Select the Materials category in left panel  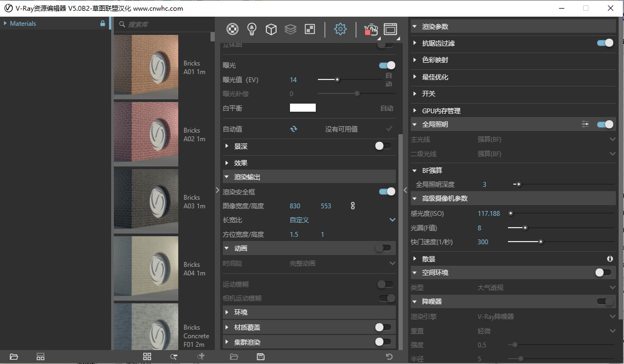click(x=23, y=24)
